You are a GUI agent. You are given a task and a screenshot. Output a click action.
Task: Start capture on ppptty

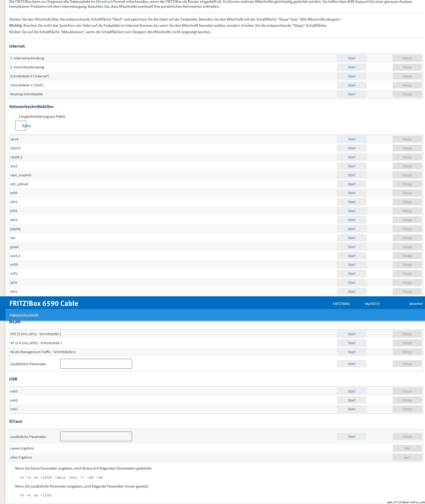click(x=352, y=229)
